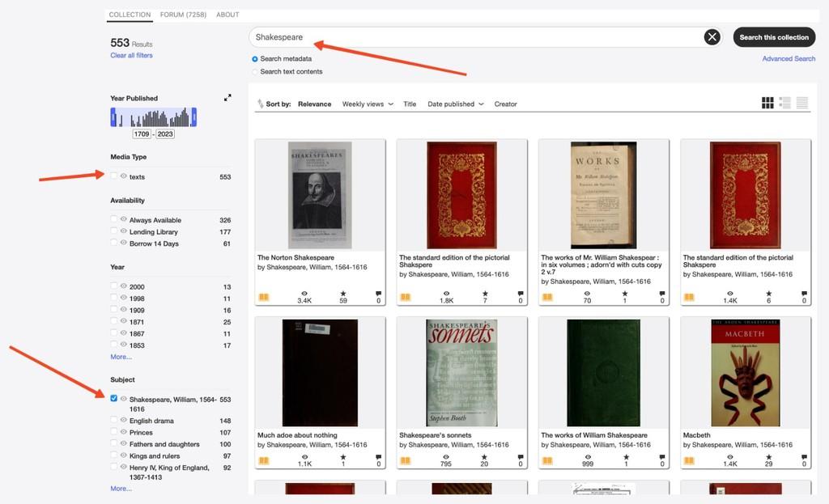
Task: Click the favorites star on The Norton Shakespeare card
Action: tap(343, 294)
